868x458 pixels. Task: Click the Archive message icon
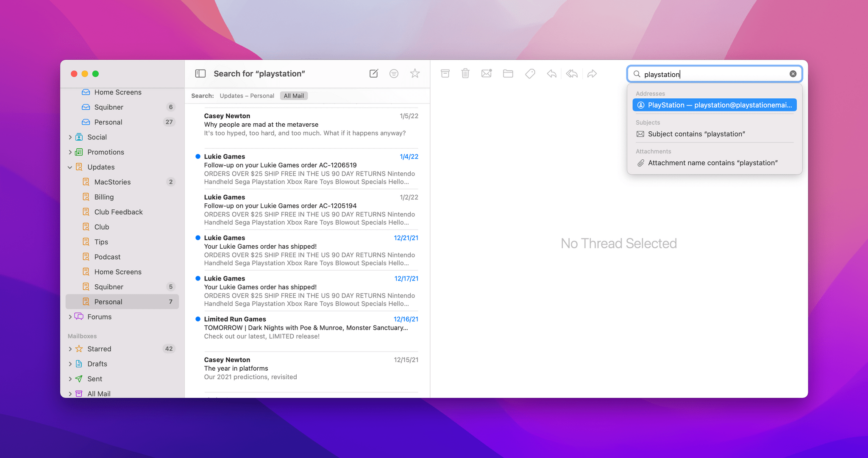[445, 73]
